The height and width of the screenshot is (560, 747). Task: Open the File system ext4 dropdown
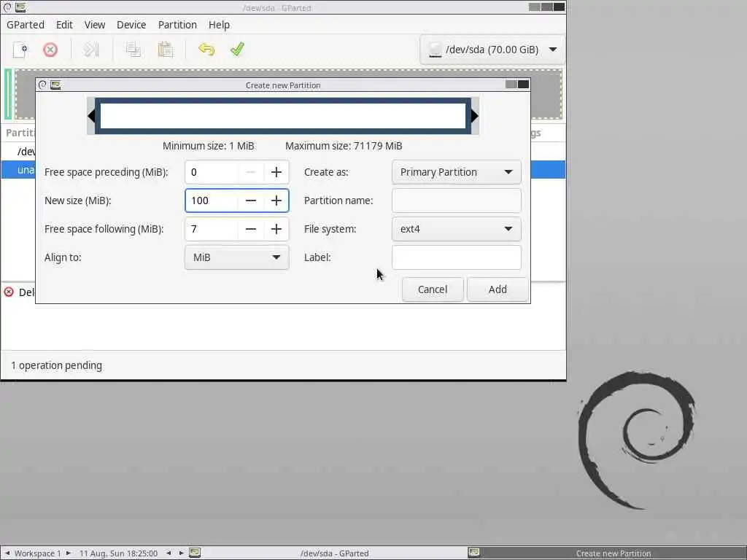pos(457,229)
